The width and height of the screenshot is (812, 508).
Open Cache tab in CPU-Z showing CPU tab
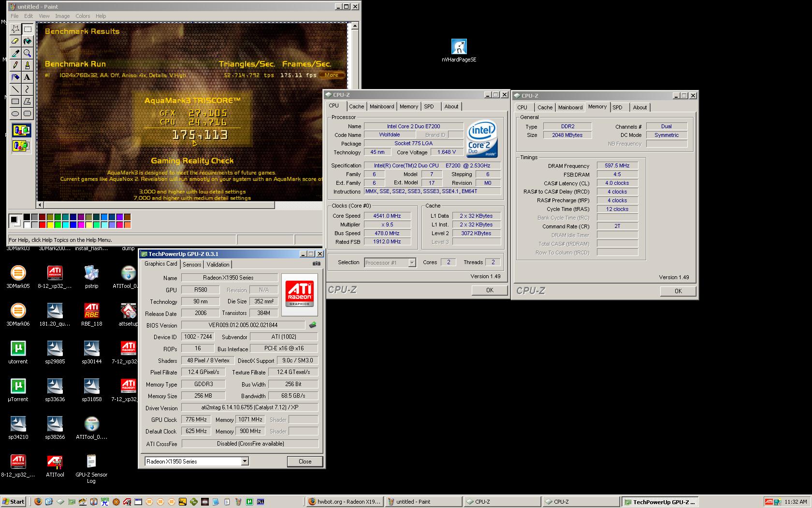357,106
